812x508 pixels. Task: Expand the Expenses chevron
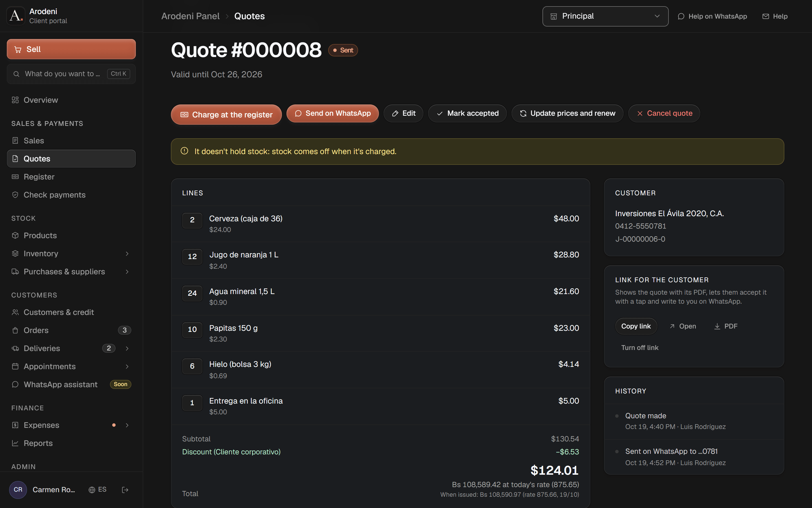point(127,425)
